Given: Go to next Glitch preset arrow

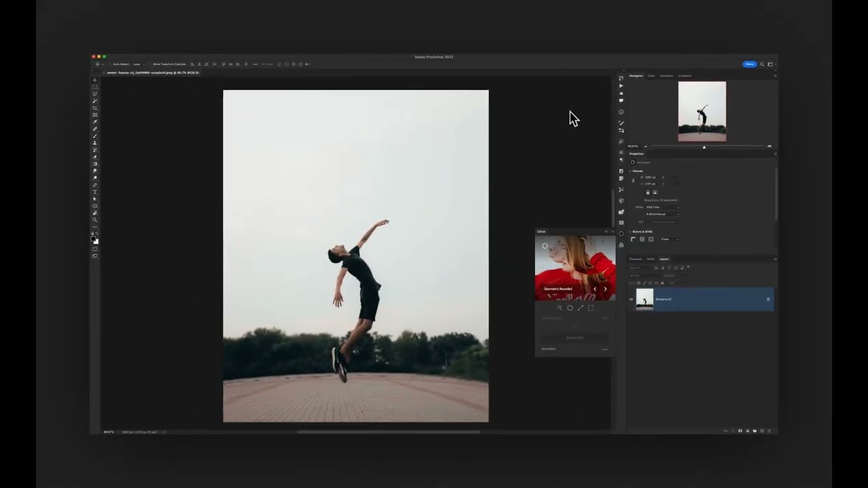Looking at the screenshot, I should pos(605,289).
